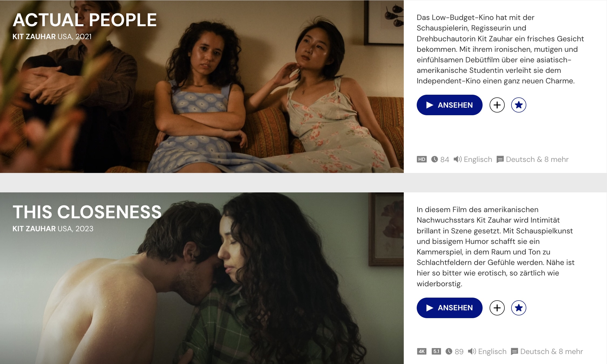Watch This Closeness via ANSEHEN button
The image size is (607, 364).
click(449, 308)
